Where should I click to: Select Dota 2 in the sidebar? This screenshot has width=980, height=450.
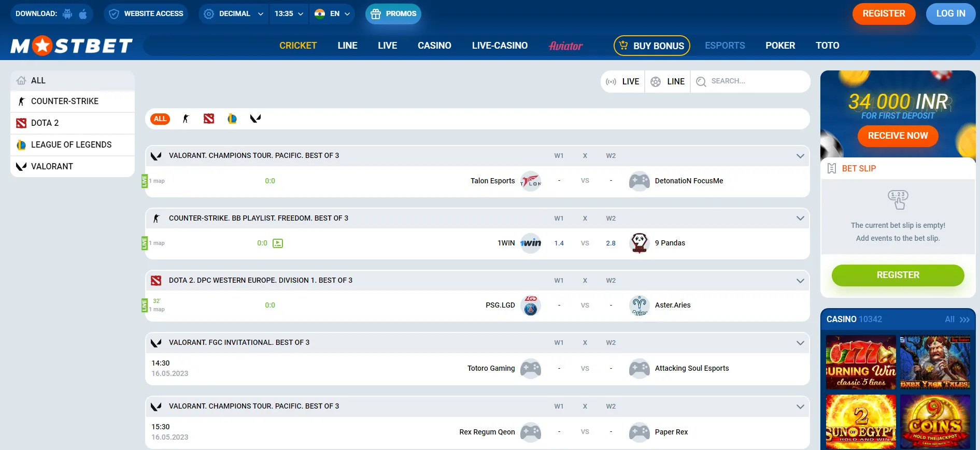coord(73,123)
